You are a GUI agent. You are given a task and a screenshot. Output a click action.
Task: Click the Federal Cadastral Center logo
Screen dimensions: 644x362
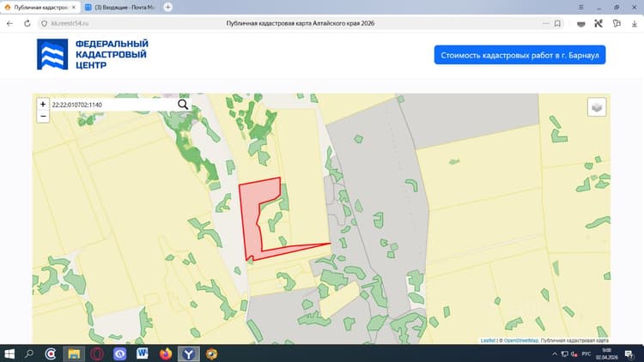coord(93,54)
